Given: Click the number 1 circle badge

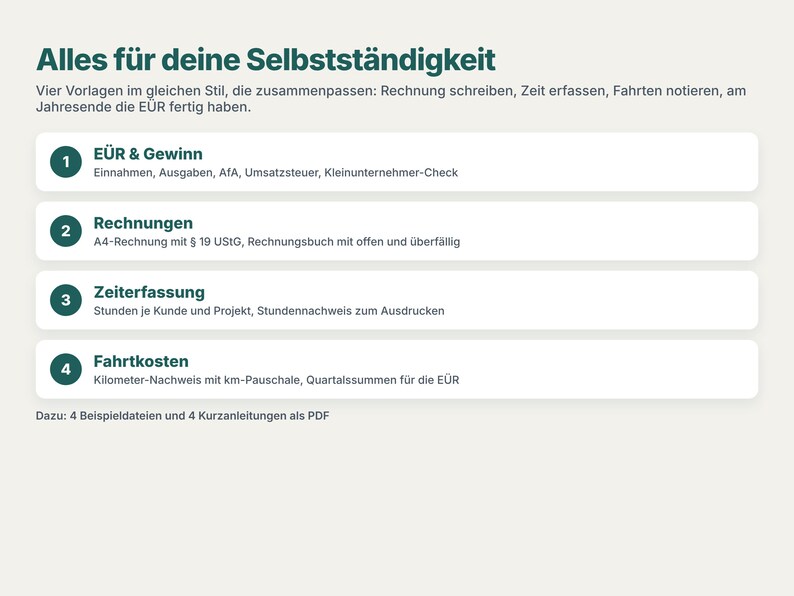Looking at the screenshot, I should coord(66,162).
